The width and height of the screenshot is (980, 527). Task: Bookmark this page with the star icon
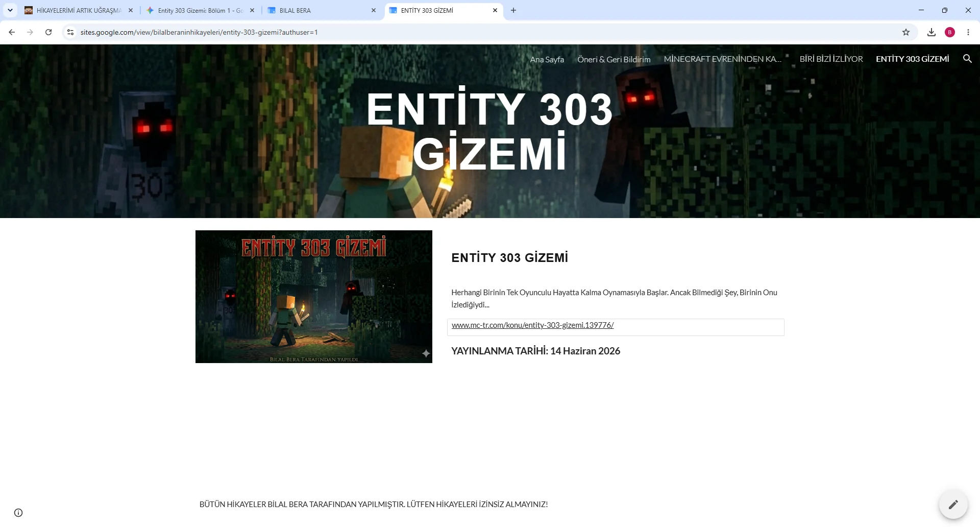[906, 32]
